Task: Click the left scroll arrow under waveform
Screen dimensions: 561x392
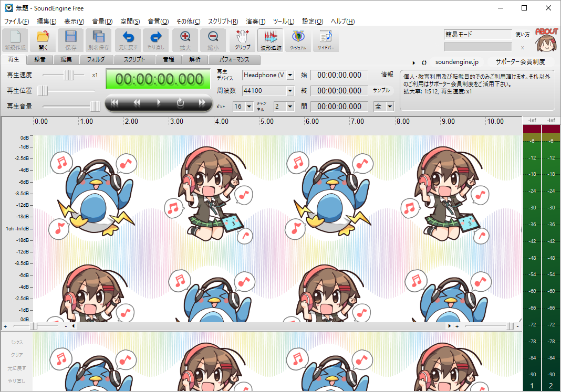Action: [74, 326]
